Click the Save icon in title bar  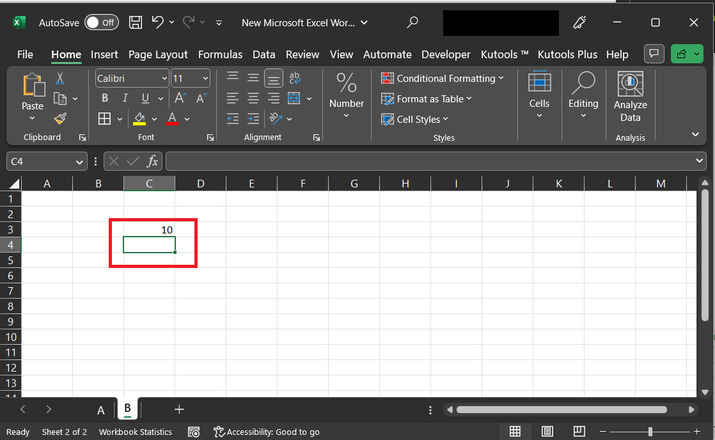pyautogui.click(x=135, y=22)
